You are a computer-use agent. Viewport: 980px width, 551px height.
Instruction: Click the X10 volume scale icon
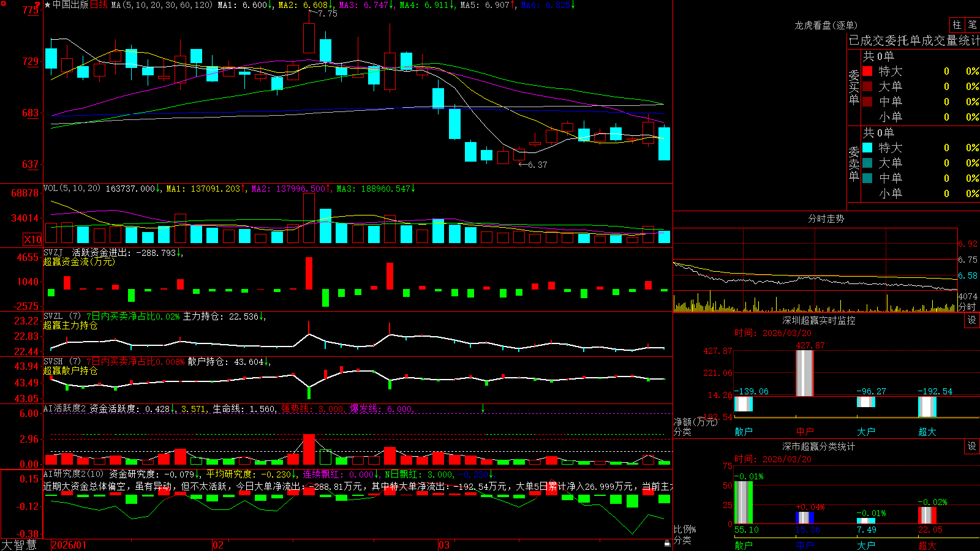coord(32,239)
